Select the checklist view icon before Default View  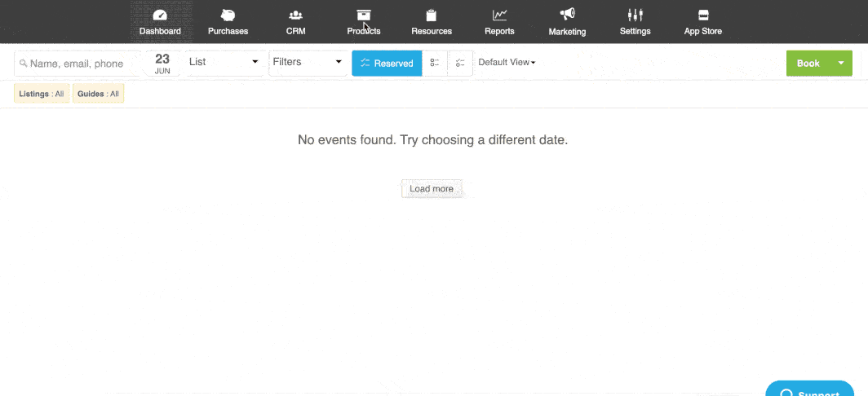[x=460, y=63]
